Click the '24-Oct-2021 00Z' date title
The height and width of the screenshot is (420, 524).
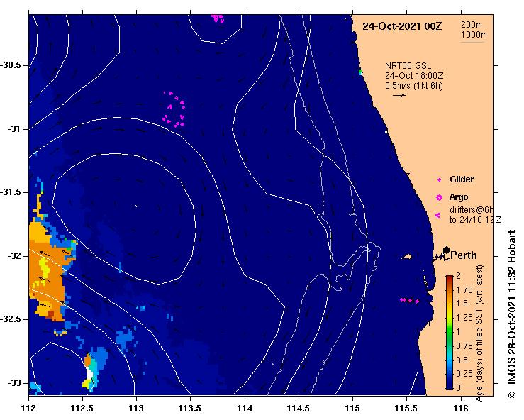(x=402, y=26)
